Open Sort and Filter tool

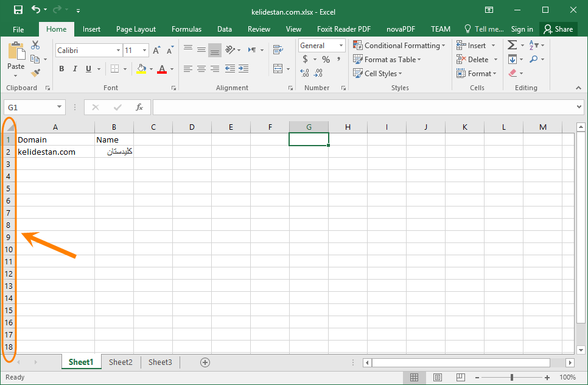pyautogui.click(x=534, y=45)
